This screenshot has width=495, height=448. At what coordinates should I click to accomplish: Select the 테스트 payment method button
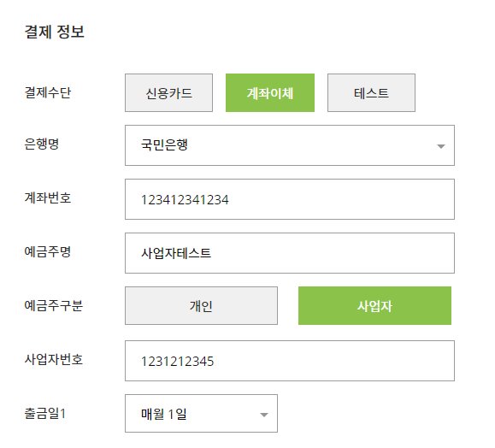pos(371,93)
